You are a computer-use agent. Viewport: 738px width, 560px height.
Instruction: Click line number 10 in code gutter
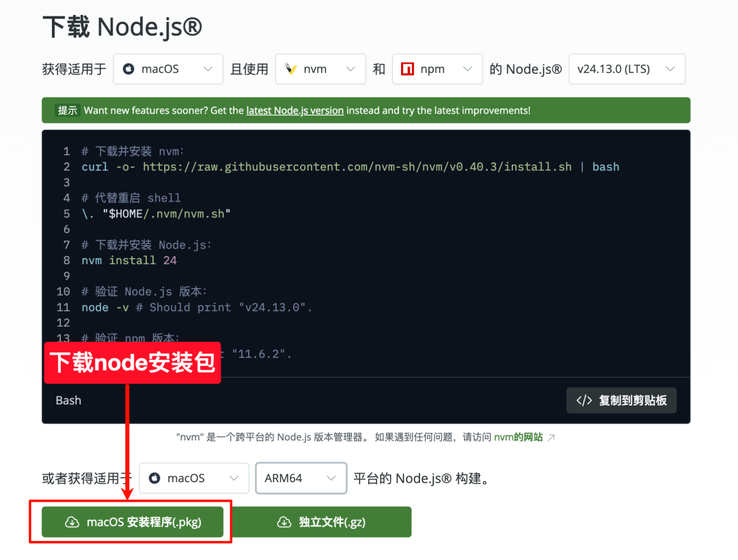click(x=63, y=292)
